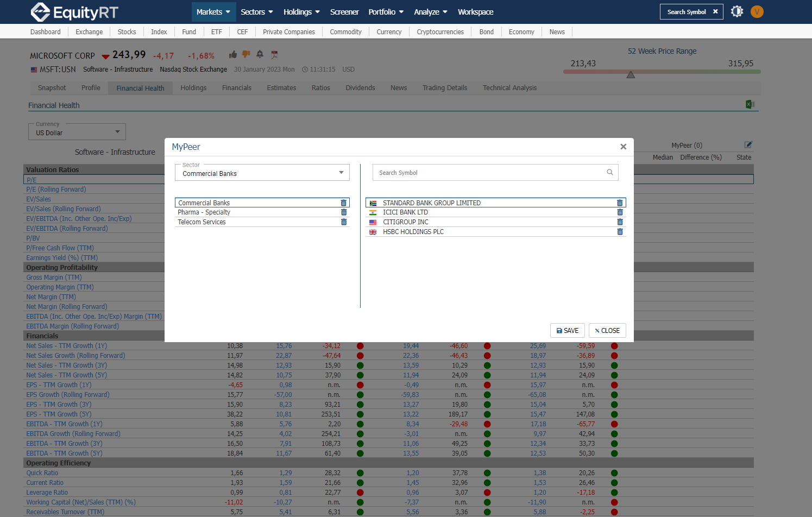Open the Economy submenu item
The image size is (812, 517).
(x=521, y=31)
